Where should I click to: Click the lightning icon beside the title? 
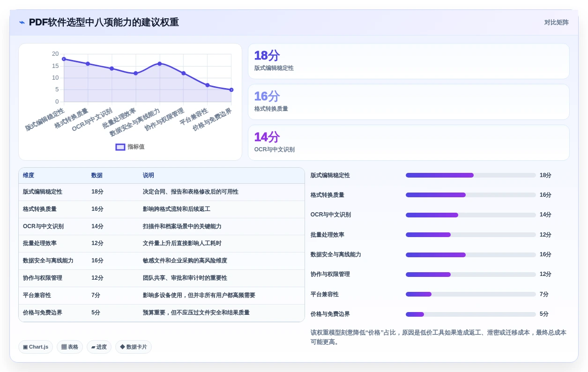[x=22, y=22]
